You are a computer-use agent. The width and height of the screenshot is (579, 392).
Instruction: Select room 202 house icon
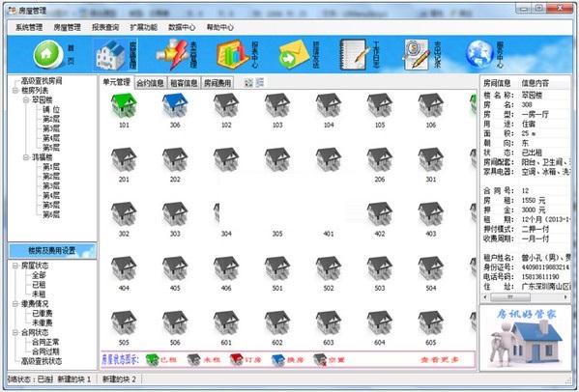coord(175,159)
